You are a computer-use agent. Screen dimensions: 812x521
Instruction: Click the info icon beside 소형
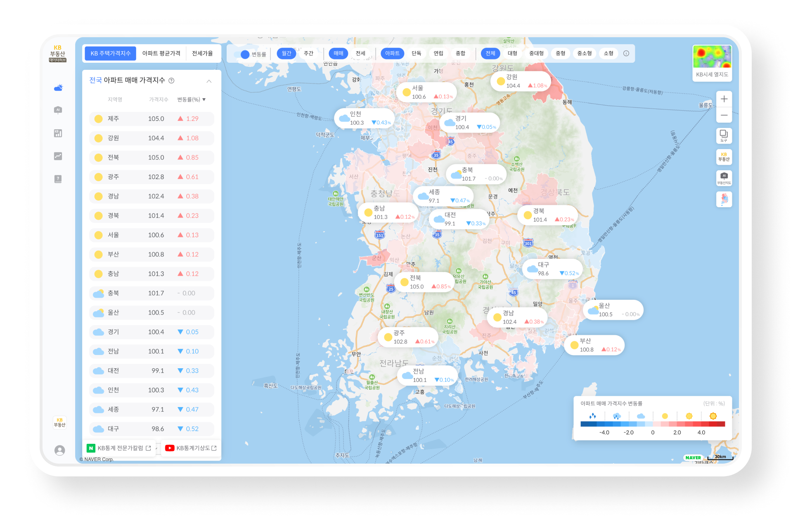click(x=626, y=53)
